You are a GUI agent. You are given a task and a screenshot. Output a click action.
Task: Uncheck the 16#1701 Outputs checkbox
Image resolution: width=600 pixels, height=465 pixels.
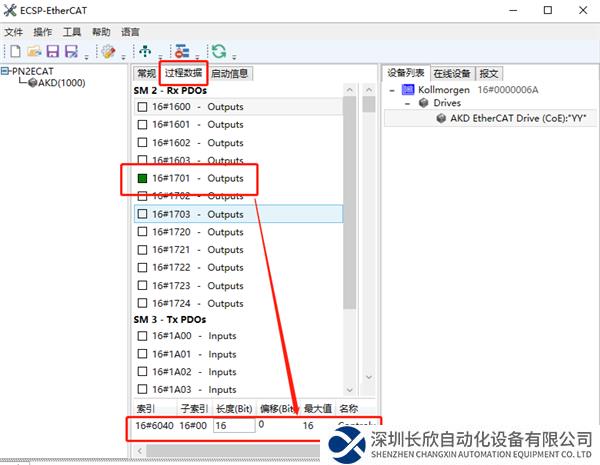142,179
